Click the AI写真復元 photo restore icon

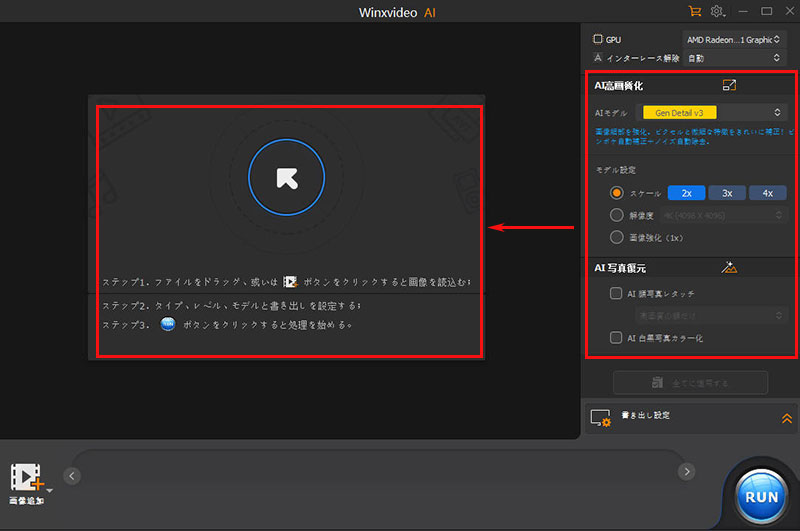[729, 267]
